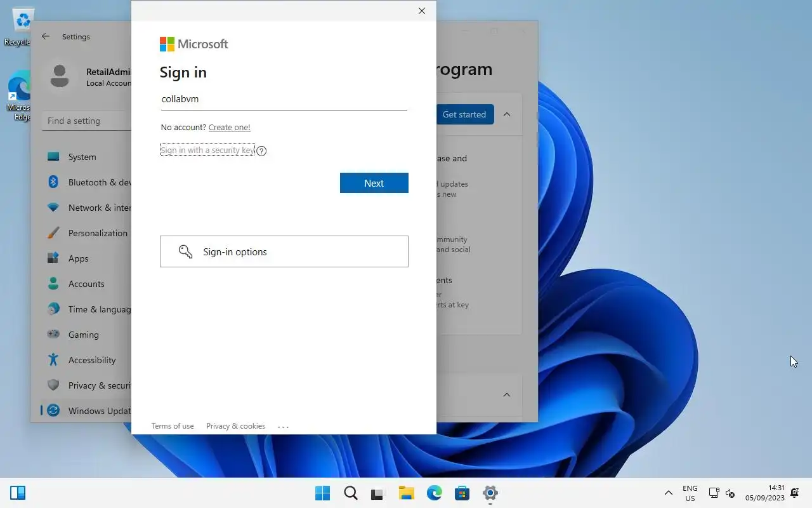
Task: Select Accounts in Settings sidebar
Action: (x=87, y=284)
